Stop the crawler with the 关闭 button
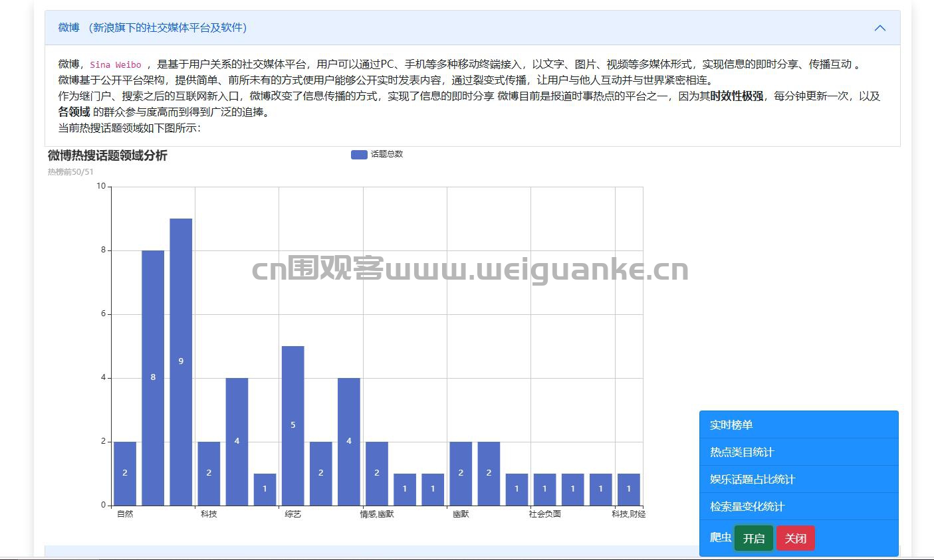 click(795, 538)
